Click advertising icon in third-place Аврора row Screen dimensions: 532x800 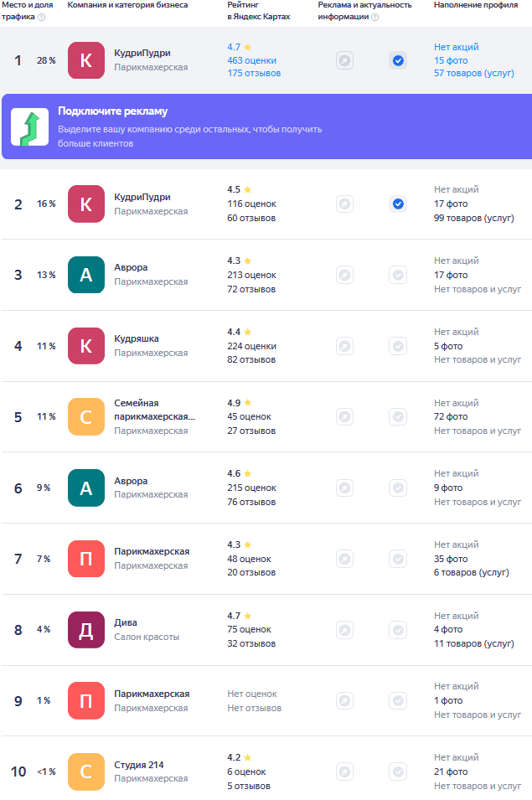(x=345, y=275)
